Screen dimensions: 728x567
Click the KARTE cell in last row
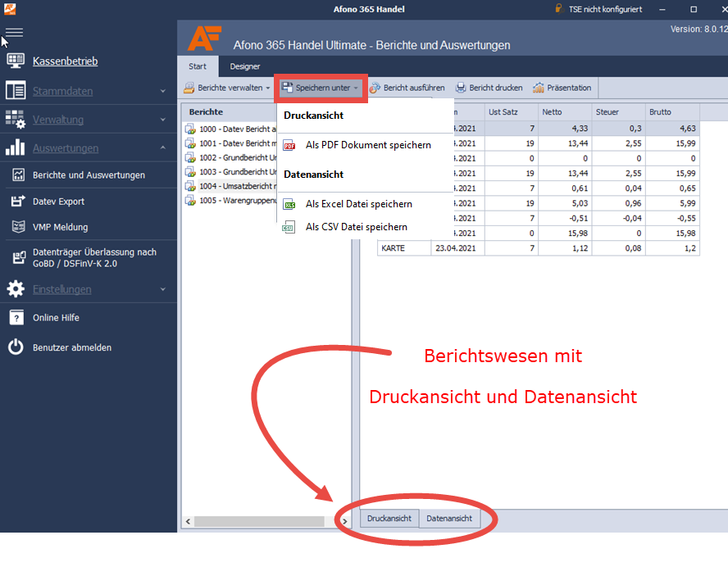tap(404, 248)
